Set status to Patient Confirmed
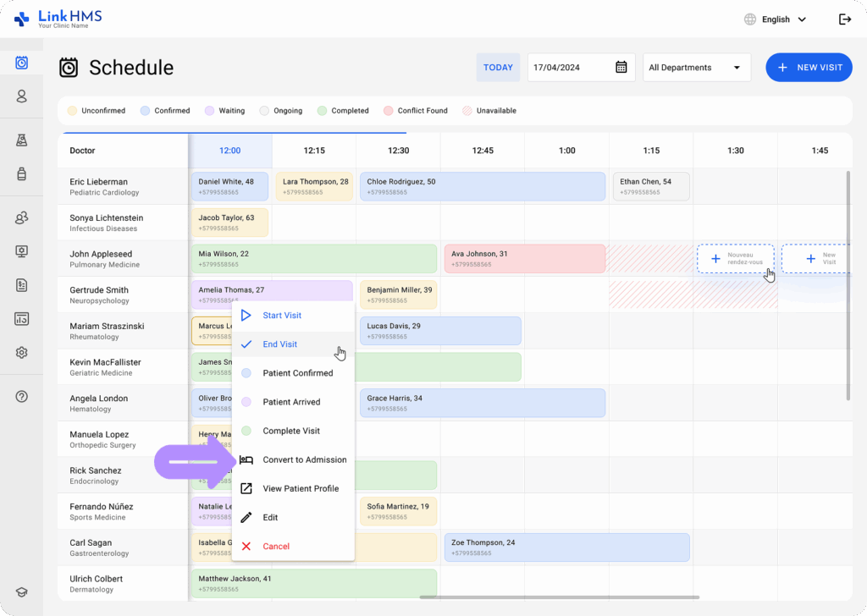 pyautogui.click(x=297, y=373)
